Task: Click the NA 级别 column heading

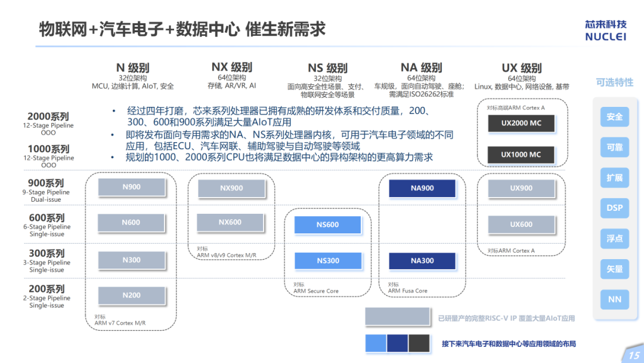Action: pyautogui.click(x=422, y=67)
